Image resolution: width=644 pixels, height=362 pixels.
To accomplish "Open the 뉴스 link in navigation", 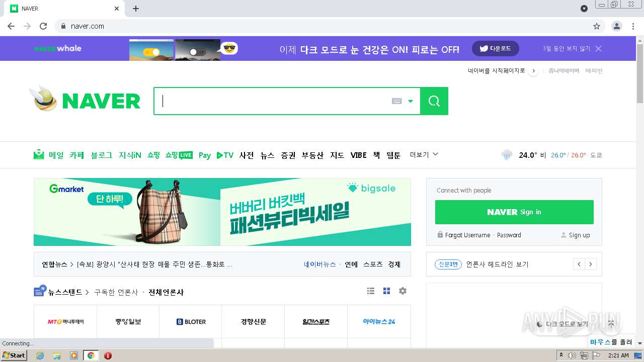I will 267,155.
